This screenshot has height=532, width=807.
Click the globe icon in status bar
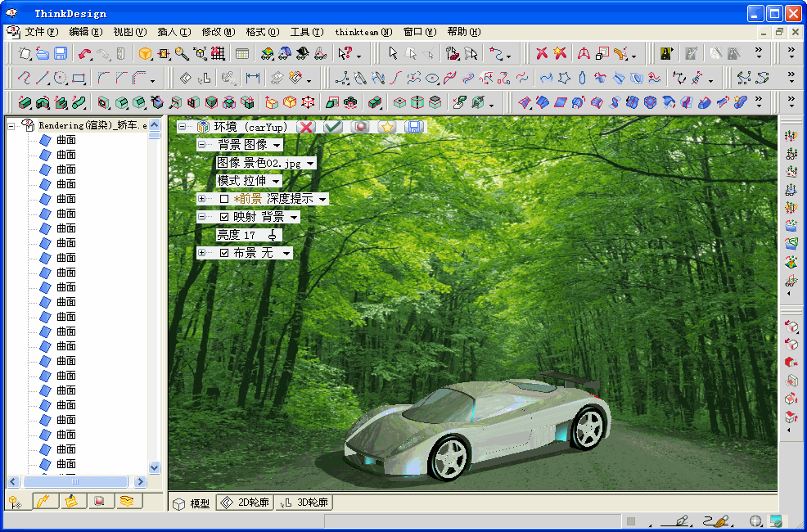tap(755, 521)
